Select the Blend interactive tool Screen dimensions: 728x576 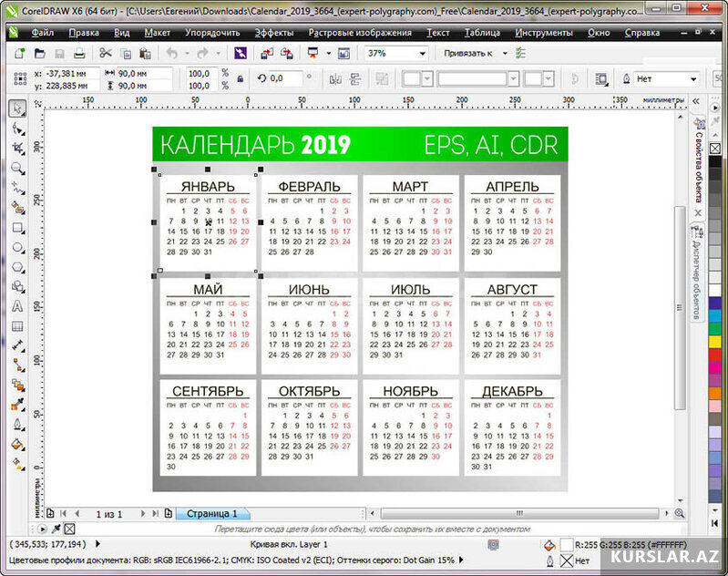(17, 386)
